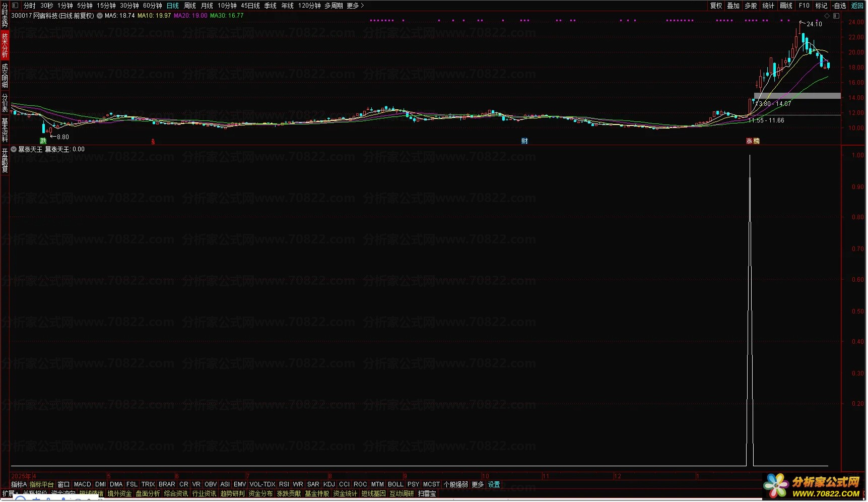
Task: Expand 更多 indicators in bottom bar
Action: (x=478, y=484)
